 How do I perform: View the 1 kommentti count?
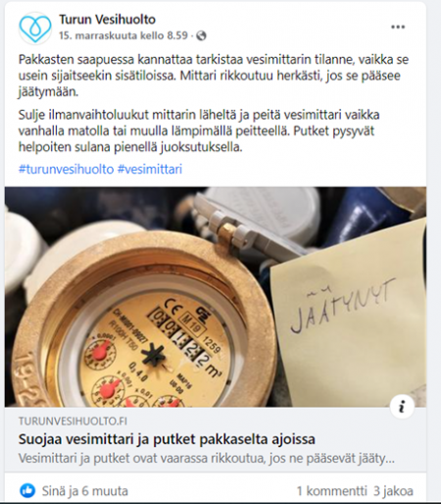[332, 490]
